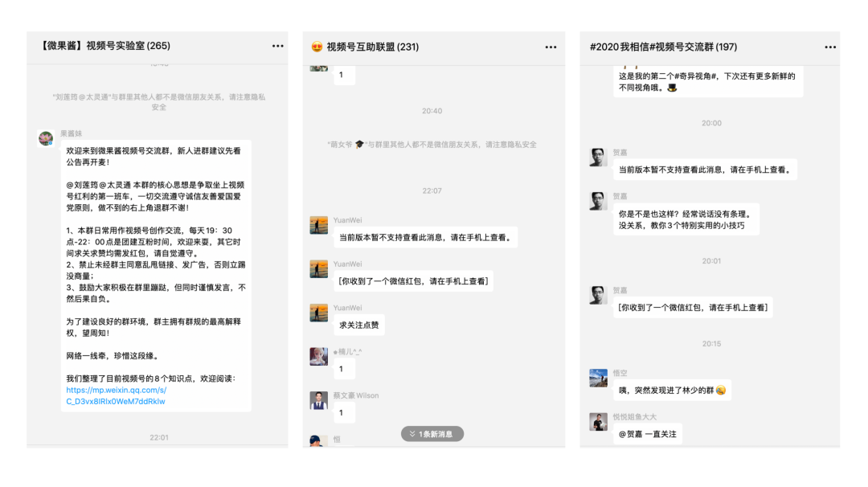Click 蔡文豪 Wilson avatar
This screenshot has height=487, width=868.
(319, 400)
